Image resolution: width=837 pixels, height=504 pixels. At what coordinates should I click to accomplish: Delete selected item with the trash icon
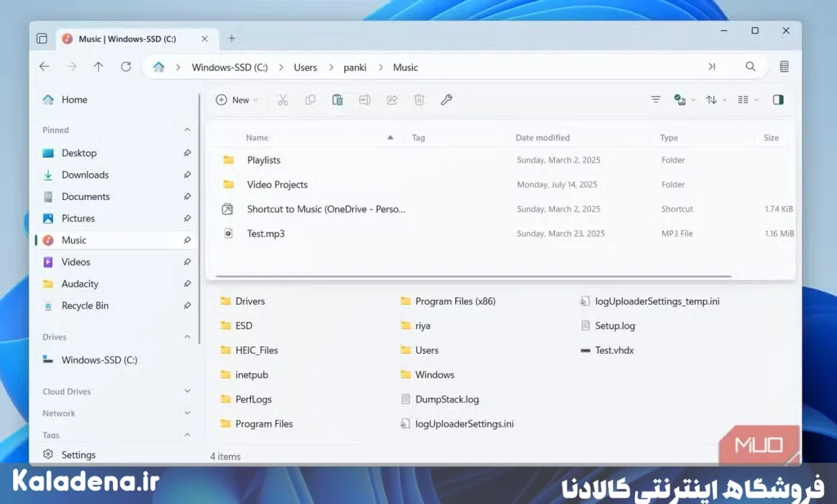point(419,100)
